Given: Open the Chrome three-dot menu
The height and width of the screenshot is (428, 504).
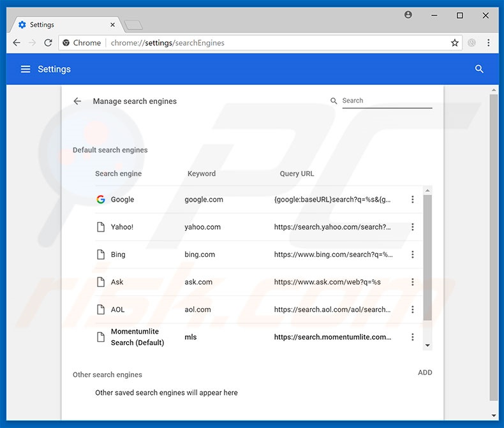Looking at the screenshot, I should click(488, 43).
